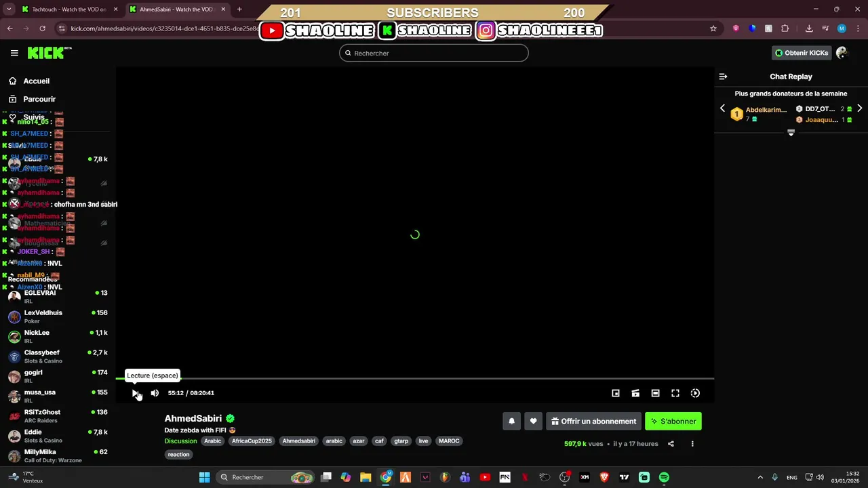Image resolution: width=868 pixels, height=488 pixels.
Task: Open EGLEVRAI recommended channel
Action: click(58, 297)
